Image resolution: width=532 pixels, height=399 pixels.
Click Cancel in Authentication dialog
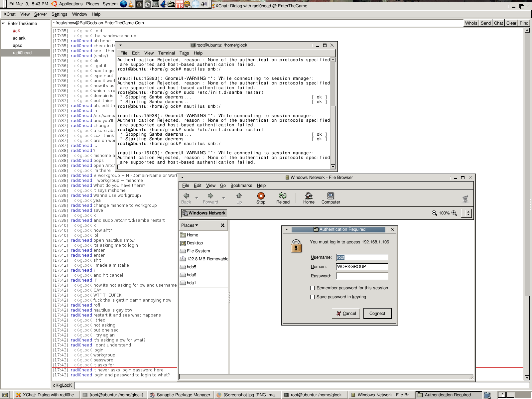point(346,314)
